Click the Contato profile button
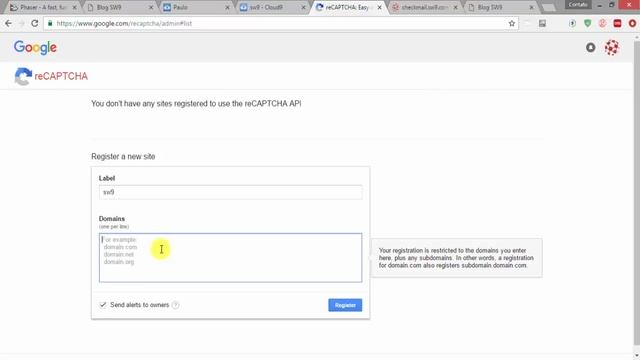 [578, 4]
